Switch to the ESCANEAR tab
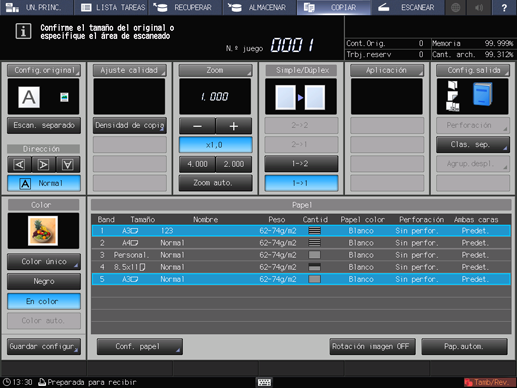This screenshot has width=517, height=388. 408,7
